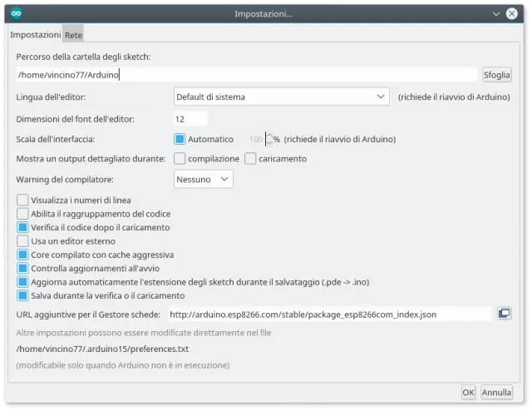The image size is (532, 411).
Task: Toggle Automatico interface scale checkbox
Action: (180, 139)
